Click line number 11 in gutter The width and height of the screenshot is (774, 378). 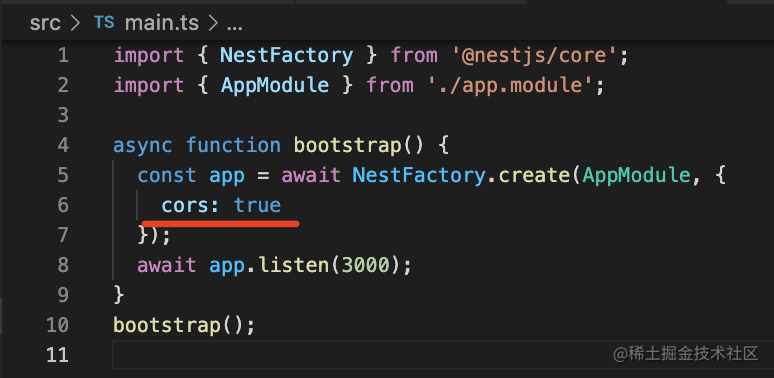[57, 354]
